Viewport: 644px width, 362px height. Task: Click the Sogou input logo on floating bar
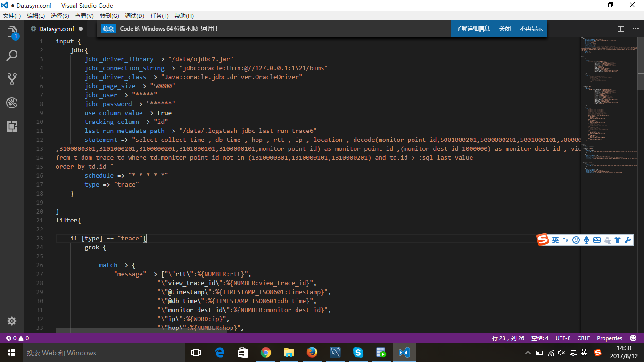[543, 239]
